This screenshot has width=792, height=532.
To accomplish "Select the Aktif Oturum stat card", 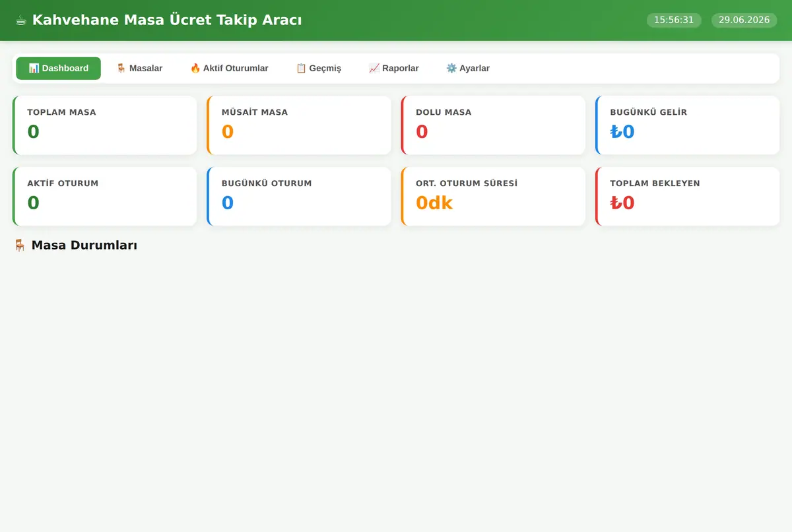I will (x=104, y=197).
